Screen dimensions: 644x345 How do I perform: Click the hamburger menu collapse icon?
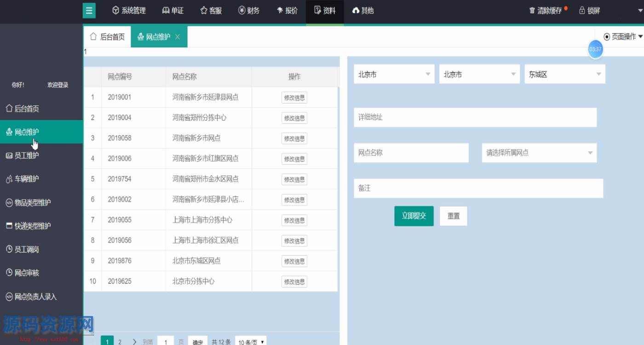[x=89, y=11]
